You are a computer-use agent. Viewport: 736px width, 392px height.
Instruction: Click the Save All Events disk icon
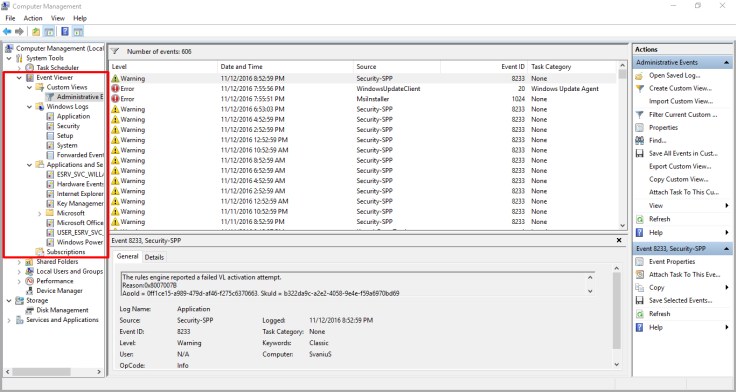click(x=639, y=154)
